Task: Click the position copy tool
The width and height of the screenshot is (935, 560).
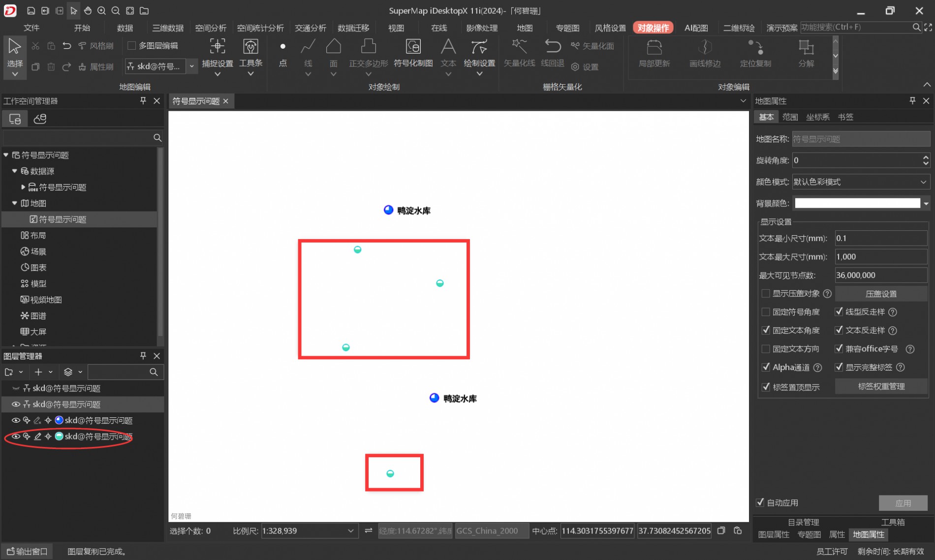Action: (x=755, y=53)
